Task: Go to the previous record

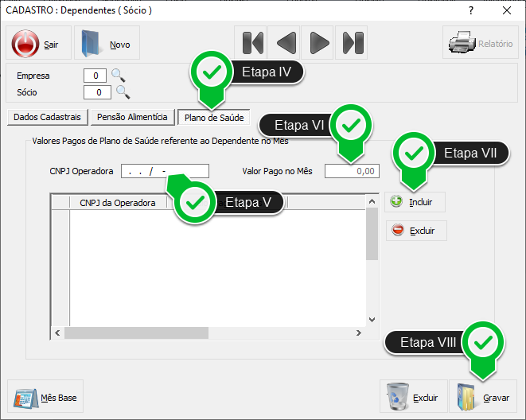Action: (286, 43)
